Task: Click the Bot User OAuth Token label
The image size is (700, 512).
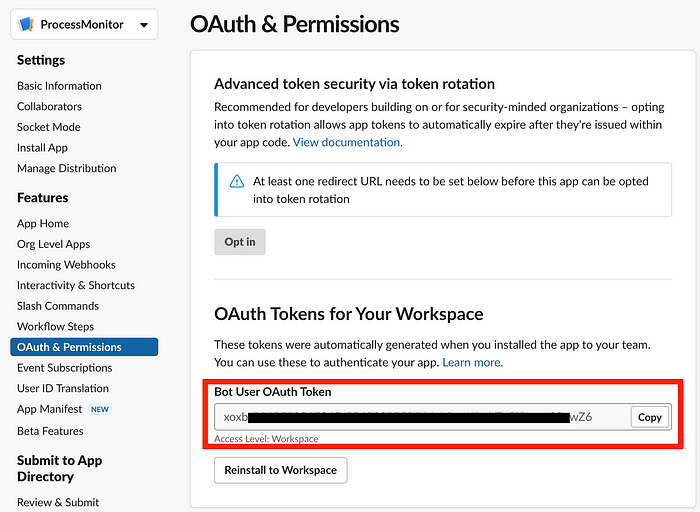Action: [x=273, y=391]
